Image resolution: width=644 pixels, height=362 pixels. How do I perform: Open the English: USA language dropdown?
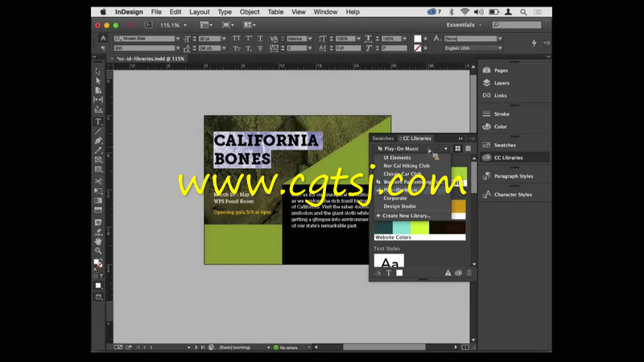pyautogui.click(x=500, y=48)
